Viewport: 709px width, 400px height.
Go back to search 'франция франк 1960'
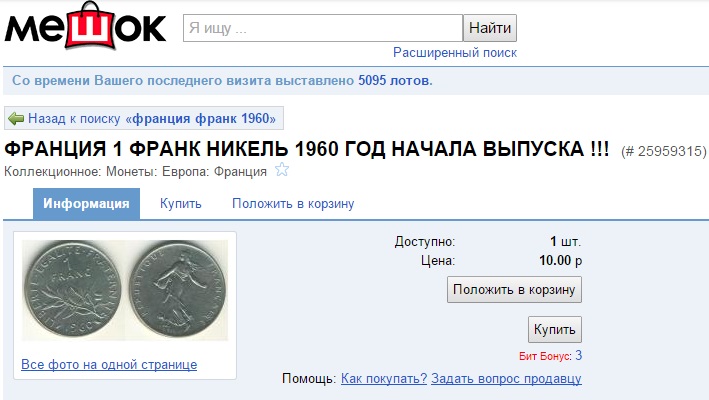pos(152,118)
